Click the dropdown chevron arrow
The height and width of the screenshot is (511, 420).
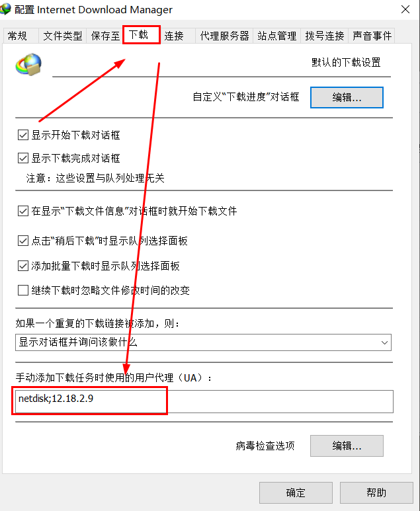(384, 342)
